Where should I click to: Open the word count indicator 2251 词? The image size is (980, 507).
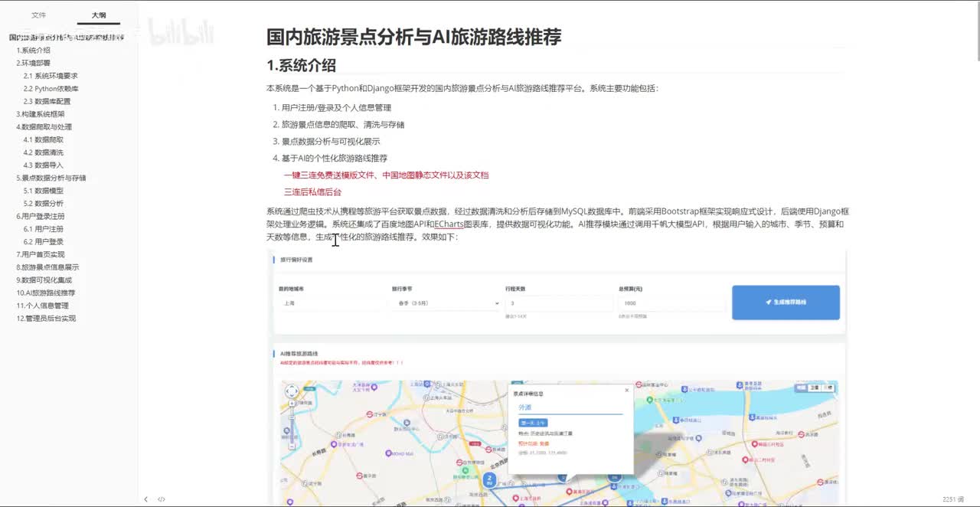[x=953, y=499]
